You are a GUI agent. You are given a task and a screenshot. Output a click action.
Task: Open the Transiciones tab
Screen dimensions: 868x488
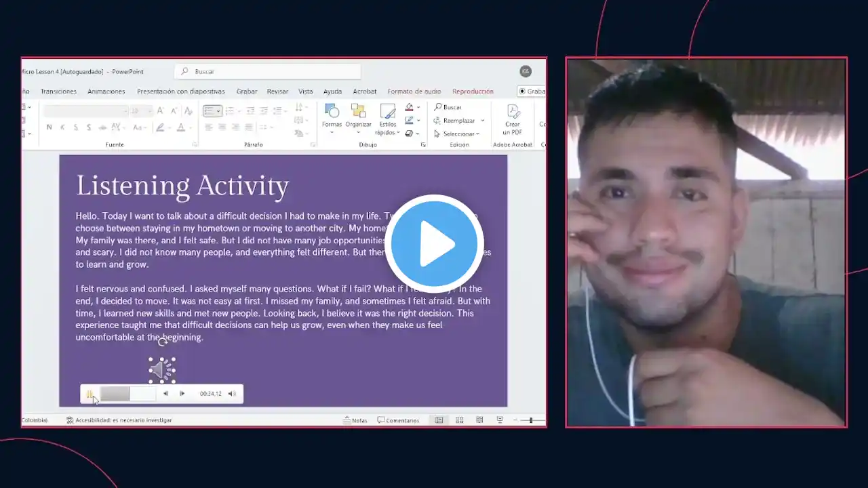[58, 91]
